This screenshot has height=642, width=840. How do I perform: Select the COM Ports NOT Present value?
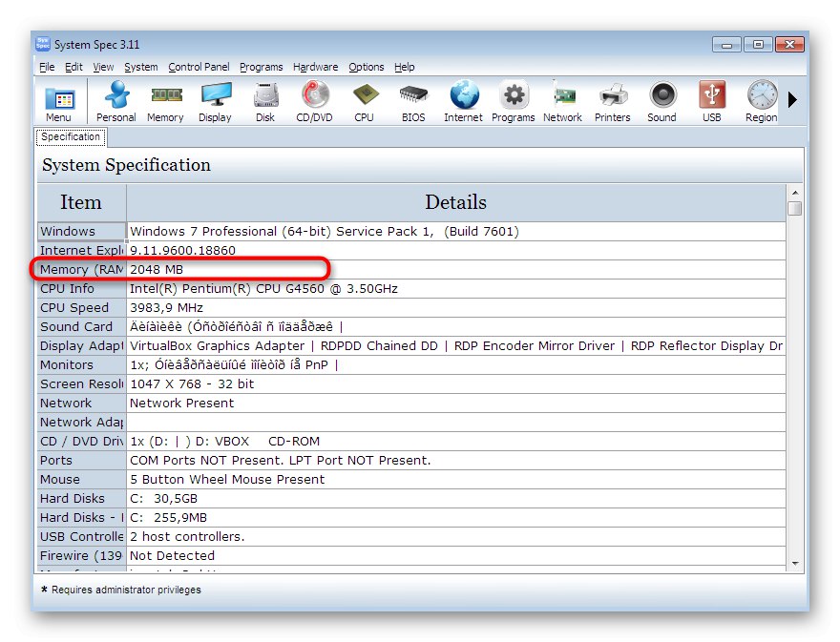[x=456, y=461]
